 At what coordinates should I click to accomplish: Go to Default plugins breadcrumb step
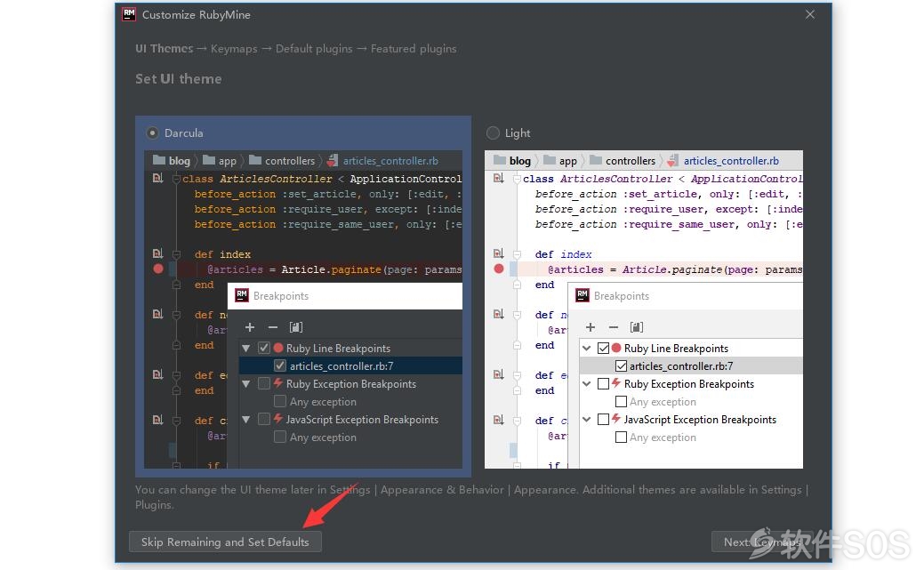[x=314, y=48]
